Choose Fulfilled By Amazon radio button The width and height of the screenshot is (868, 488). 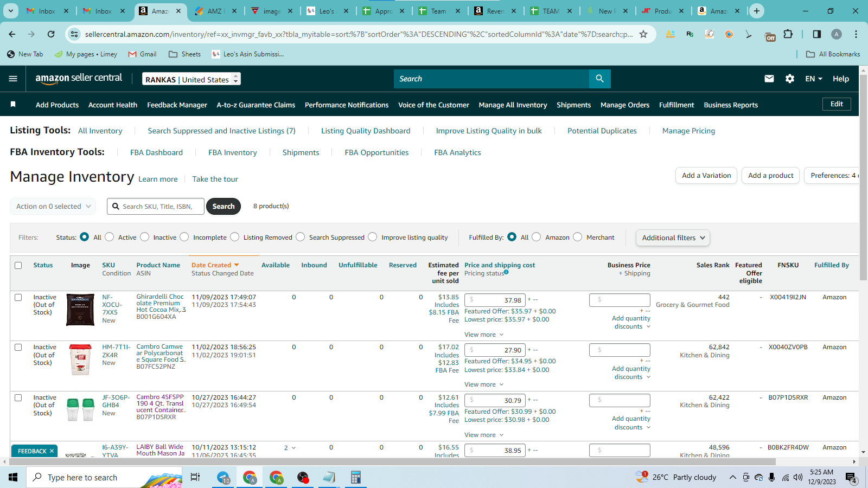(x=537, y=237)
